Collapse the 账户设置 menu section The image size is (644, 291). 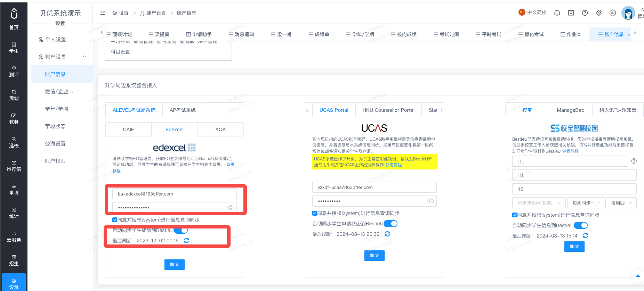coord(84,57)
